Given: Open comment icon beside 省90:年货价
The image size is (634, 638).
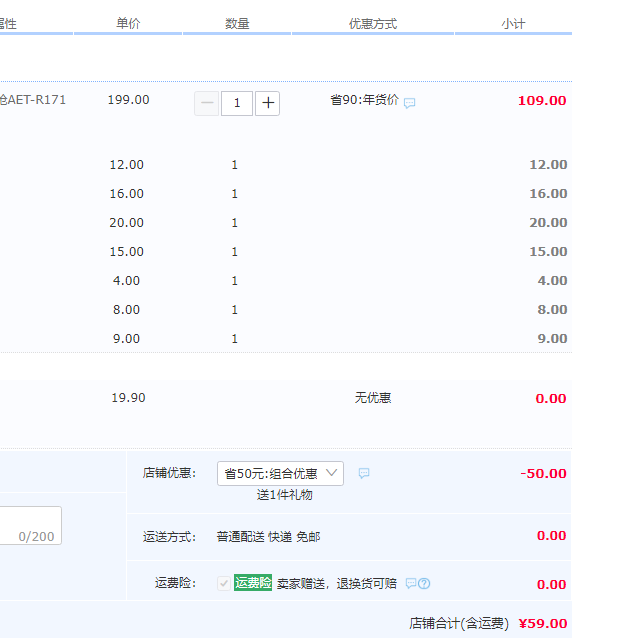Looking at the screenshot, I should [x=410, y=103].
